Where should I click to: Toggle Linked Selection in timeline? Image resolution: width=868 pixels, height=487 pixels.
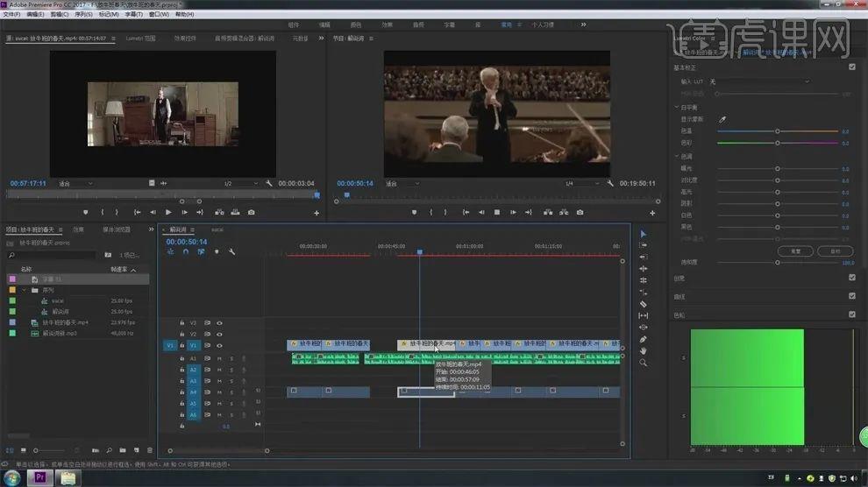pyautogui.click(x=201, y=252)
